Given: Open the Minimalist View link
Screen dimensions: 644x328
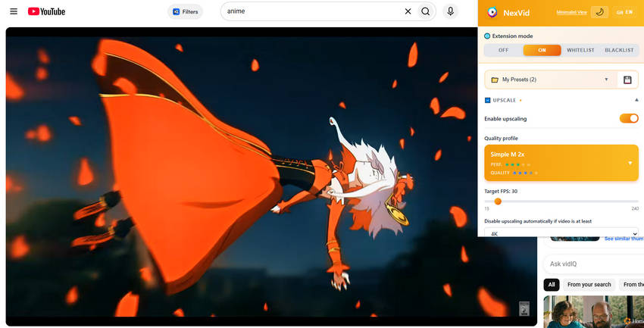Looking at the screenshot, I should (x=572, y=12).
